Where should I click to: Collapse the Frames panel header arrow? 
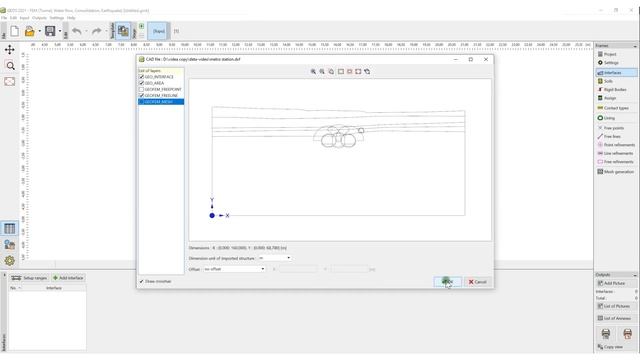pyautogui.click(x=635, y=46)
